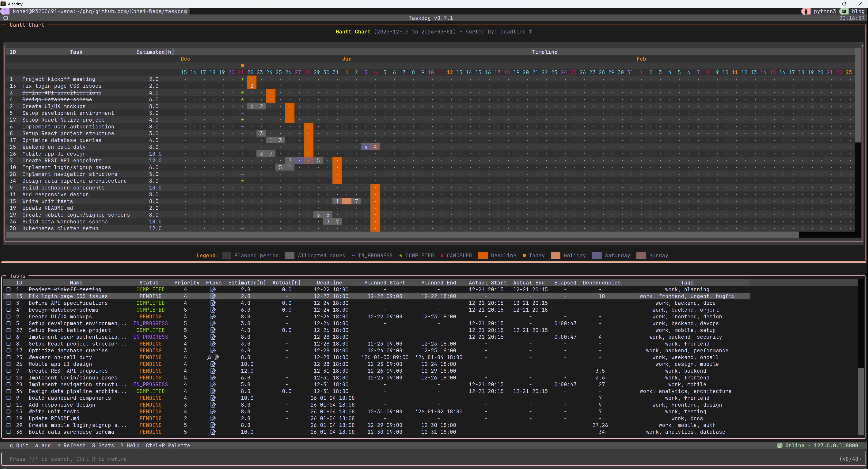868x469 pixels.
Task: Tick the checkbox for Build data warehouse schema
Action: 9,432
